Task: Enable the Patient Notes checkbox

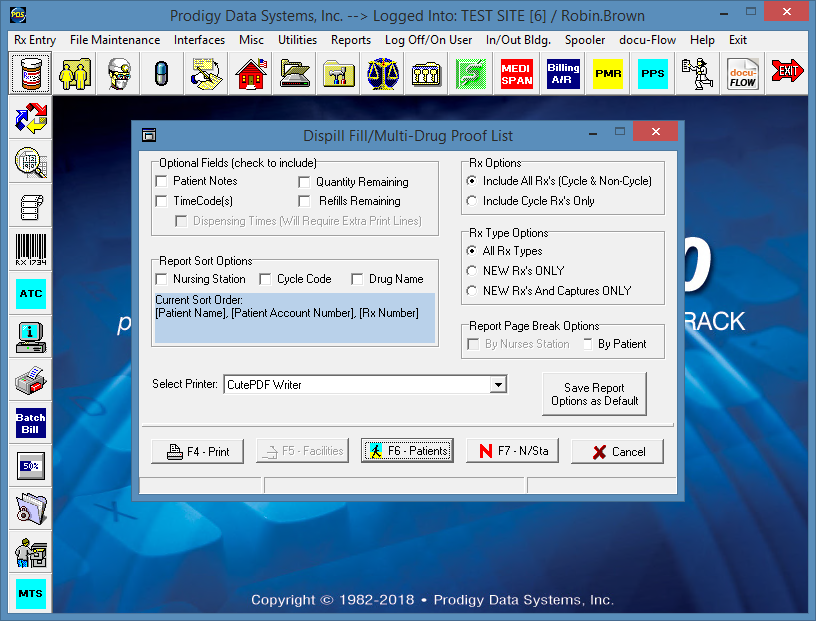Action: tap(162, 181)
